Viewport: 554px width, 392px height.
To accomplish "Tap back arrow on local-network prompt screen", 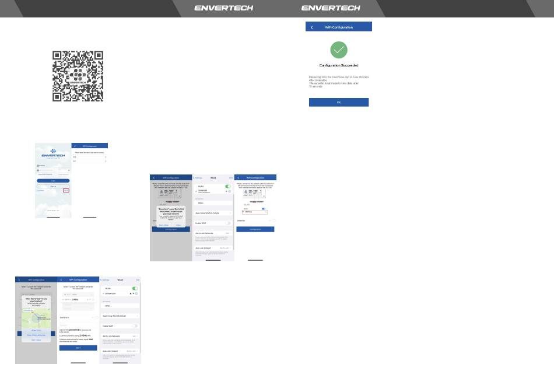I will (154, 178).
